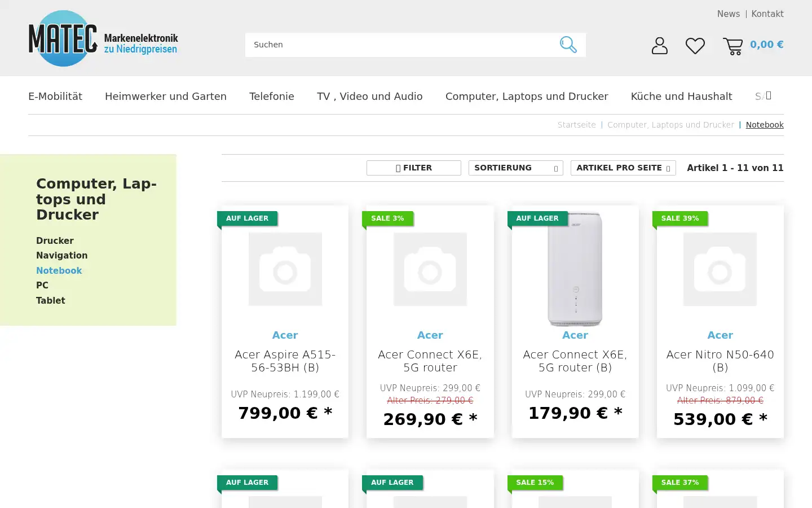Click the search magnifier icon

(x=568, y=45)
